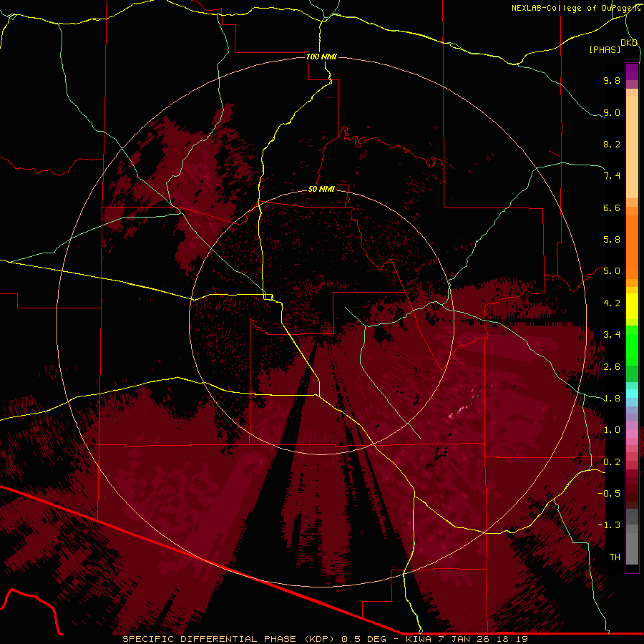This screenshot has height=644, width=644.
Task: Click the 3.4 legend value
Action: click(612, 335)
